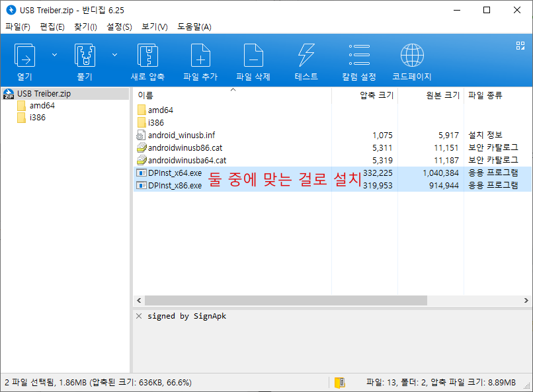Click the 코드페이지 globe icon
Viewport: 533px width, 392px height.
pyautogui.click(x=412, y=55)
